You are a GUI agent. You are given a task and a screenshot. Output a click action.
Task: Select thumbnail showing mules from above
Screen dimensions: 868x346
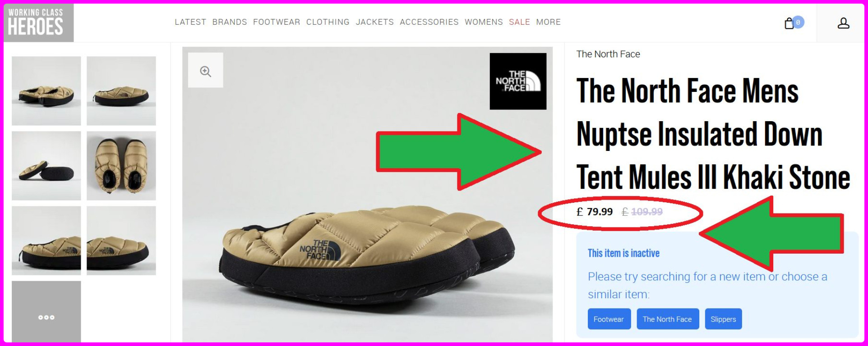click(121, 166)
